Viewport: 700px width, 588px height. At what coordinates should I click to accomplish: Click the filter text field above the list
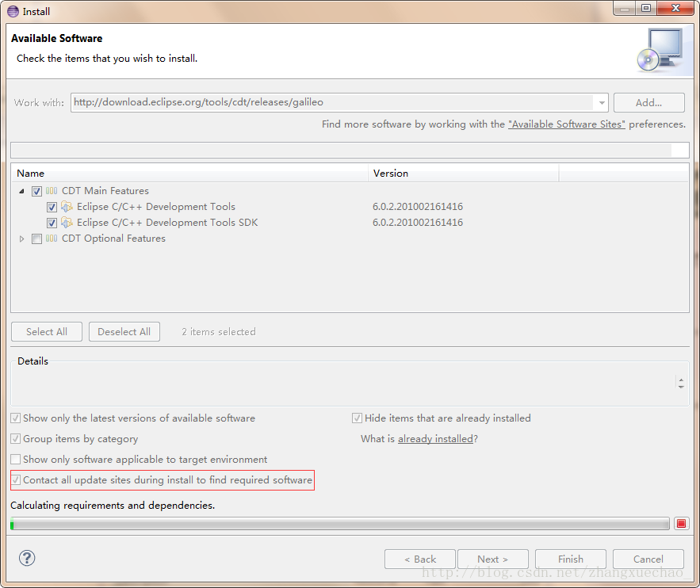click(x=350, y=150)
